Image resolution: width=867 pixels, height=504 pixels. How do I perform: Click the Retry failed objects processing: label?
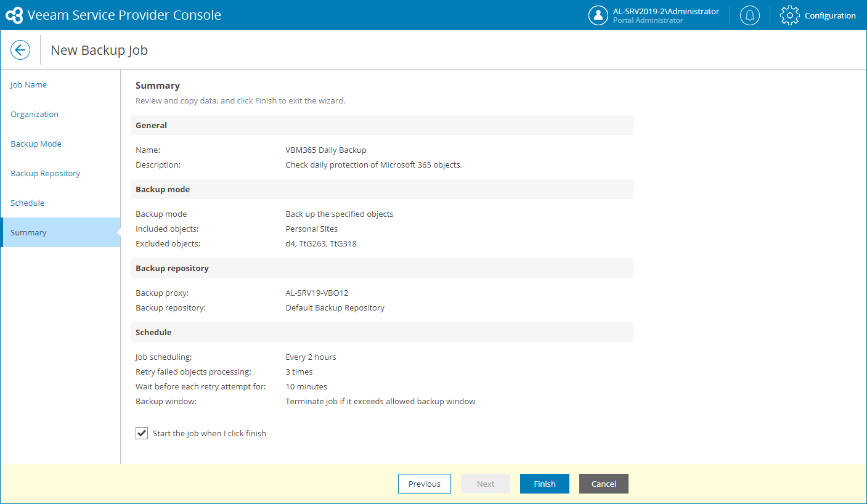click(x=193, y=372)
